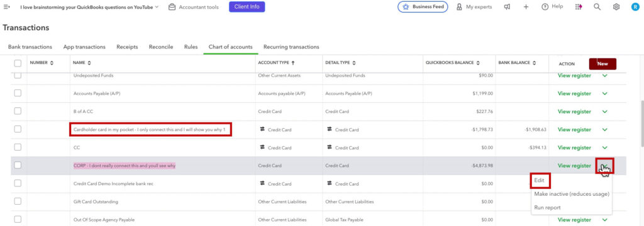Click the search magnifier icon
The height and width of the screenshot is (226, 644).
coord(597,7)
